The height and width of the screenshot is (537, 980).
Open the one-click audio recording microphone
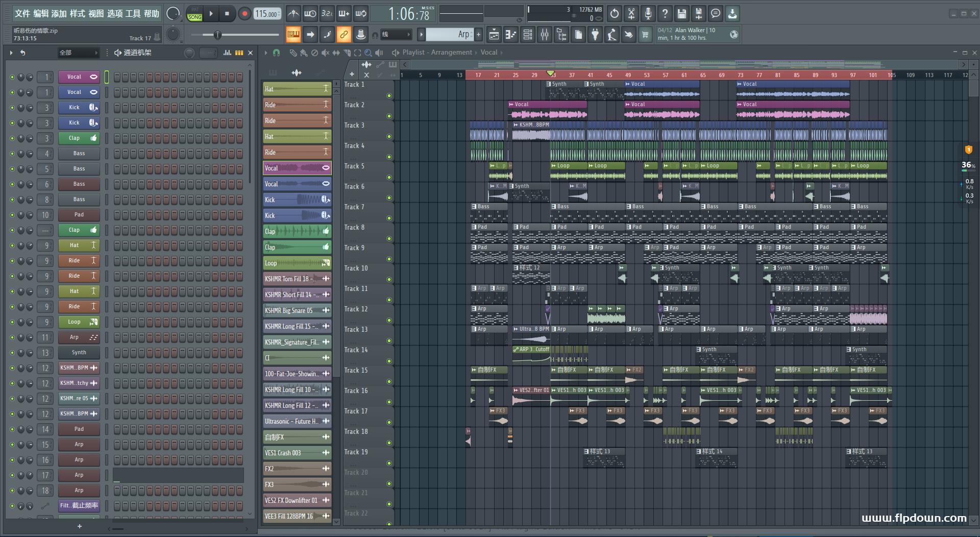click(x=648, y=14)
